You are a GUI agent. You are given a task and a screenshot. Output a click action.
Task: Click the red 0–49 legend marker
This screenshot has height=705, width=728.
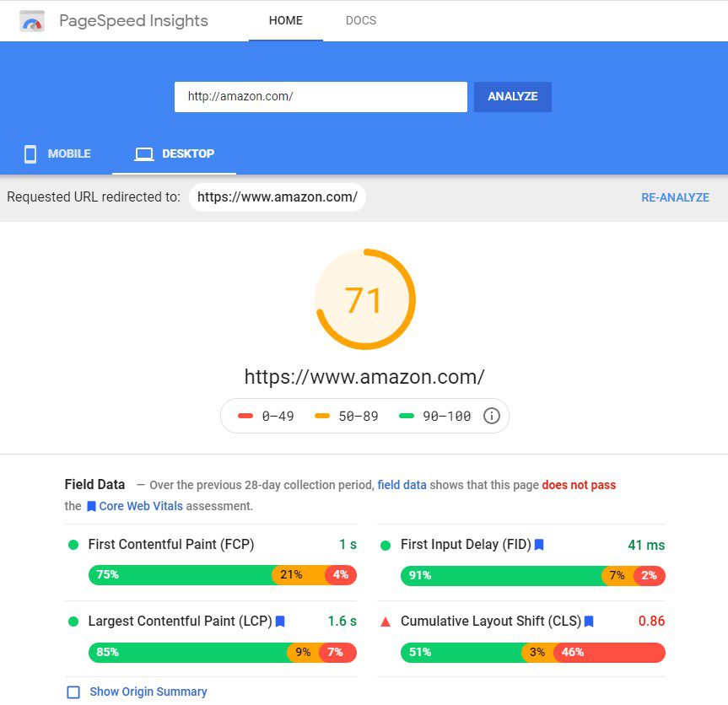(x=245, y=416)
